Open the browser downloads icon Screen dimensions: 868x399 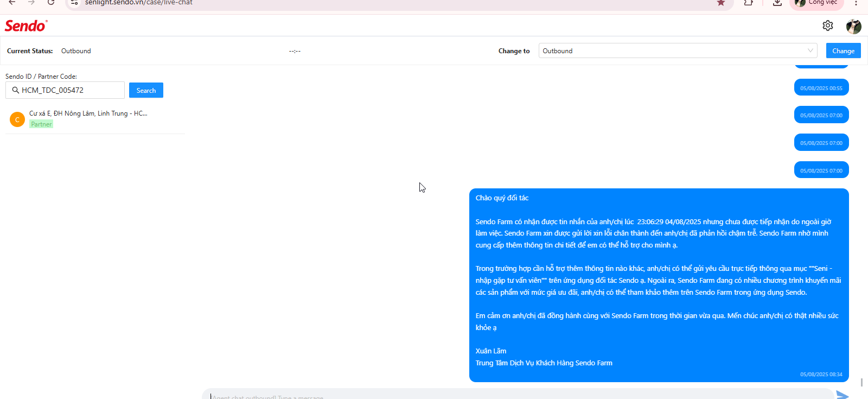(x=777, y=3)
